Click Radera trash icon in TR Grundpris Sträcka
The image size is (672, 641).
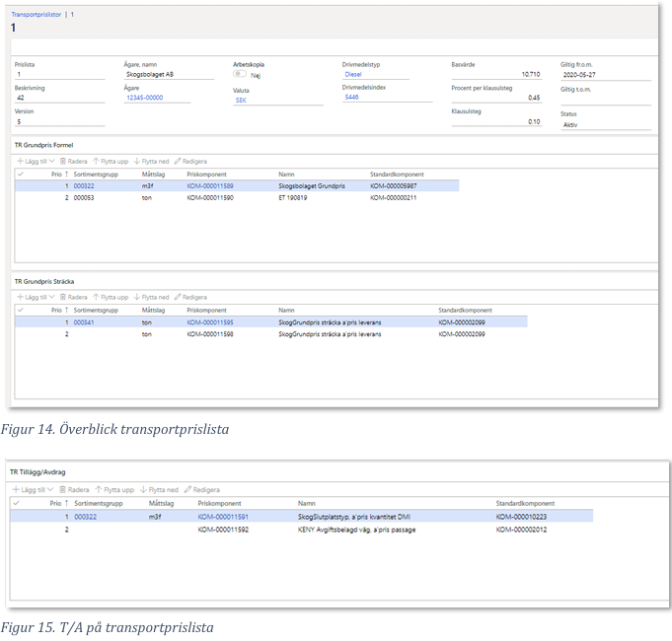point(63,297)
